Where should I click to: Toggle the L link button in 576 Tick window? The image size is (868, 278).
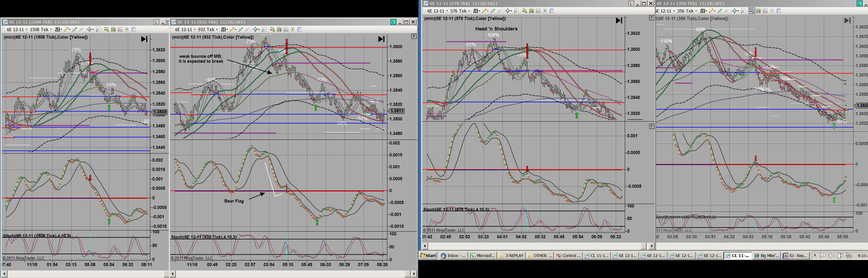coord(631,4)
